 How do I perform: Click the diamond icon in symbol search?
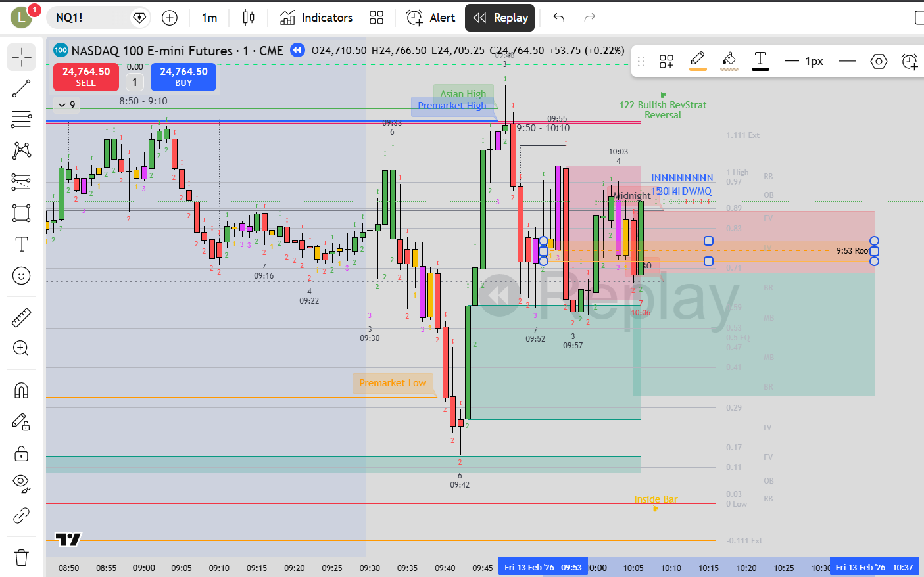click(139, 18)
